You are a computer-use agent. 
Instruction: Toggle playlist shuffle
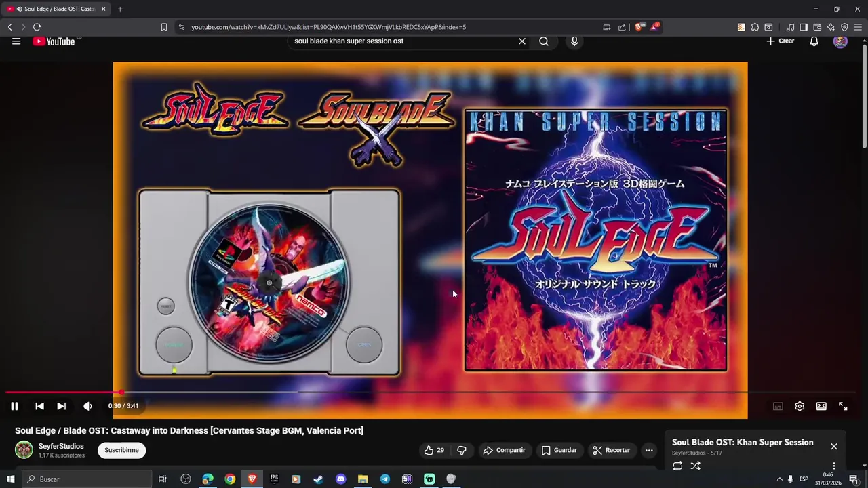pyautogui.click(x=695, y=466)
